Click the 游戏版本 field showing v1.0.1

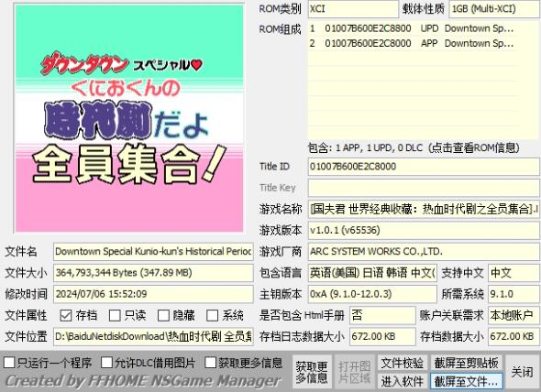tap(424, 230)
